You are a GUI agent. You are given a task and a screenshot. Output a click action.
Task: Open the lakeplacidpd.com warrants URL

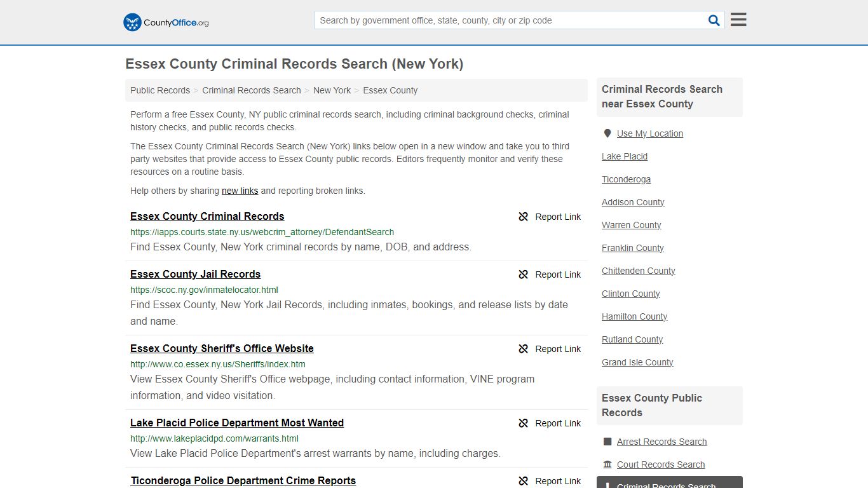(x=214, y=438)
